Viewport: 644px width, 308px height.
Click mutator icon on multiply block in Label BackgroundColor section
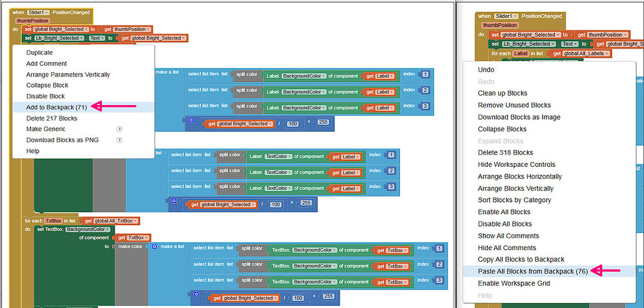[190, 120]
